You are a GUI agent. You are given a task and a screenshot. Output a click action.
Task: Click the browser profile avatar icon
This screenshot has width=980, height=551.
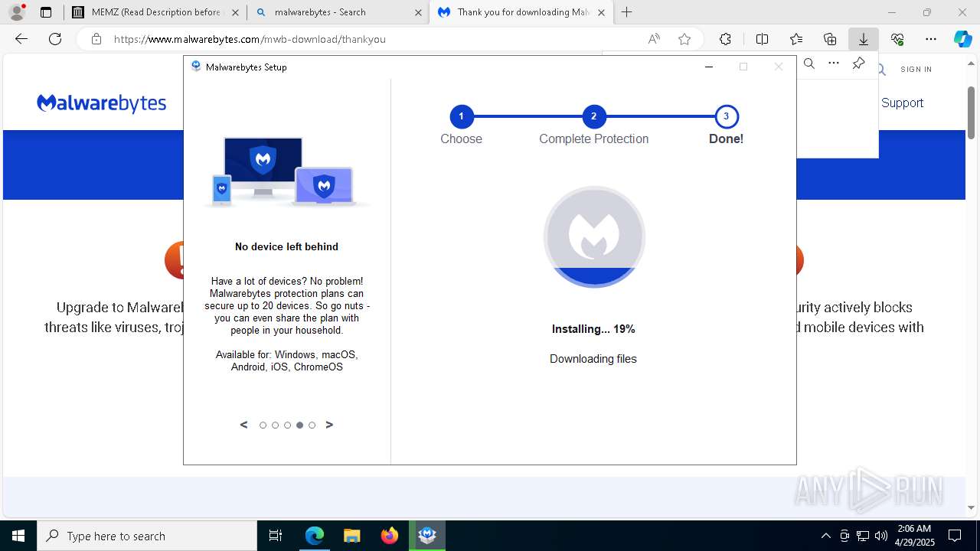(x=17, y=12)
